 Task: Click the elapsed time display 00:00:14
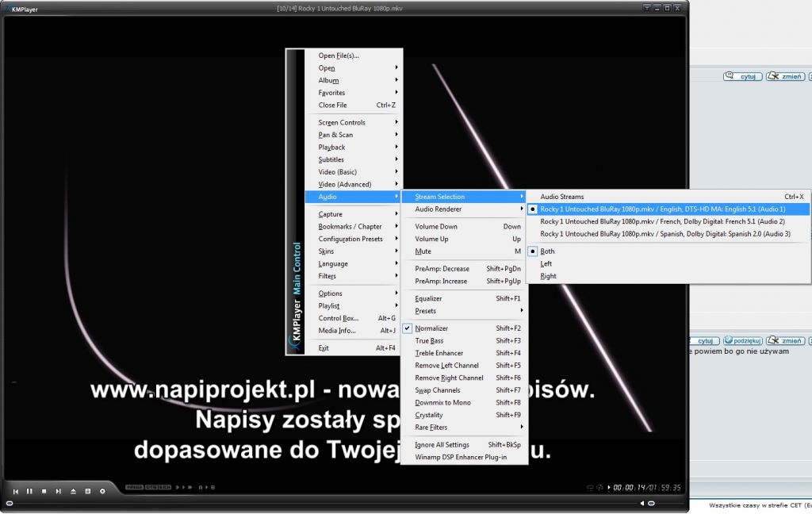pos(630,488)
